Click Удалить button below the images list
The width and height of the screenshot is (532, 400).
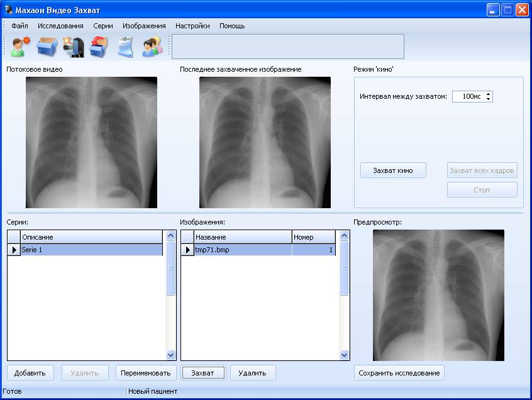(252, 373)
